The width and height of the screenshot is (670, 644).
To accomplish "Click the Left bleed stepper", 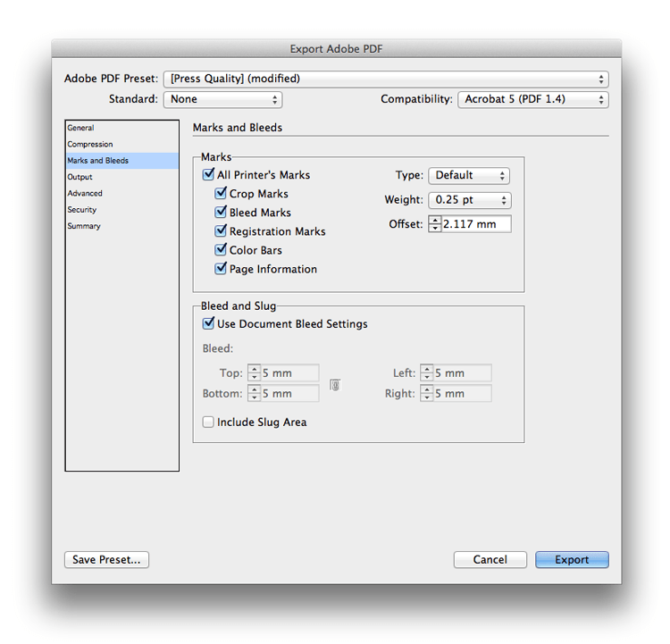I will pos(427,372).
